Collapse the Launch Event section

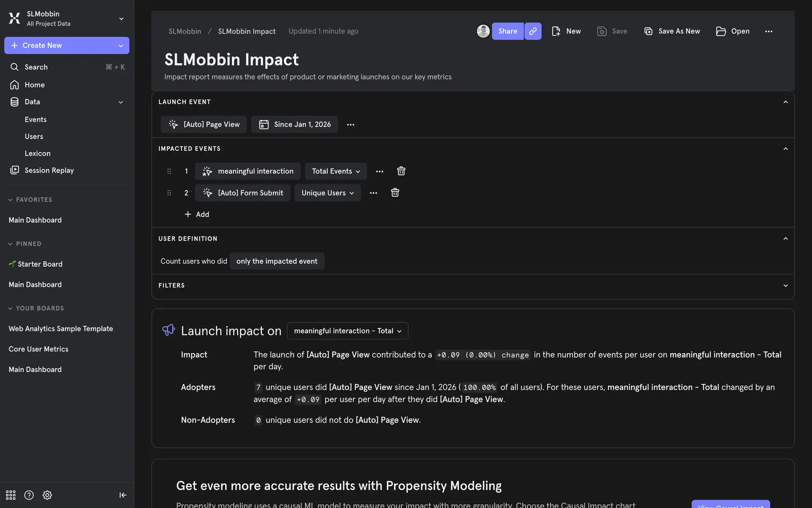pyautogui.click(x=785, y=102)
